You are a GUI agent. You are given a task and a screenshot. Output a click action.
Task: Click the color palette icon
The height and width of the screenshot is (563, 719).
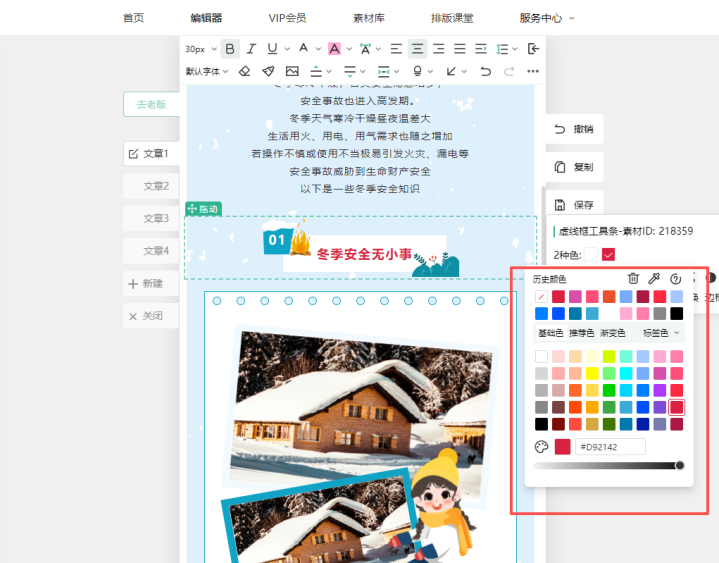[x=542, y=446]
